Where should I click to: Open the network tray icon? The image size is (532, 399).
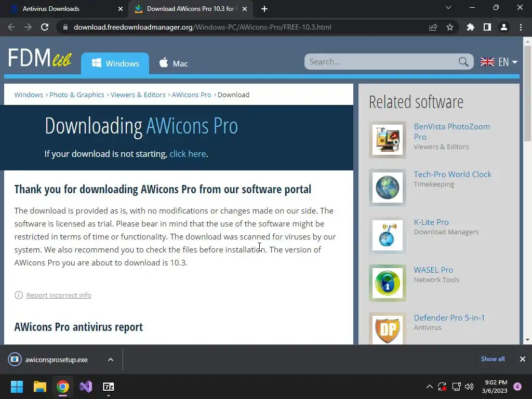[456, 387]
